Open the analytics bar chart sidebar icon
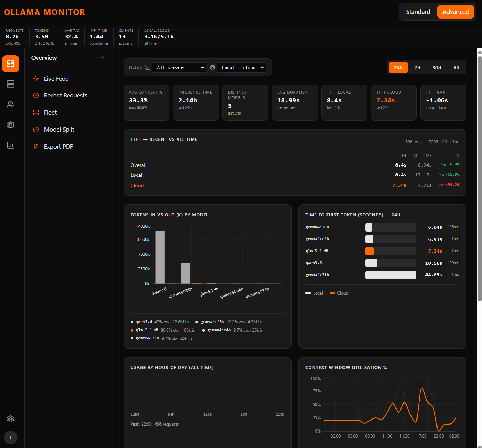This screenshot has width=482, height=448. (x=11, y=146)
